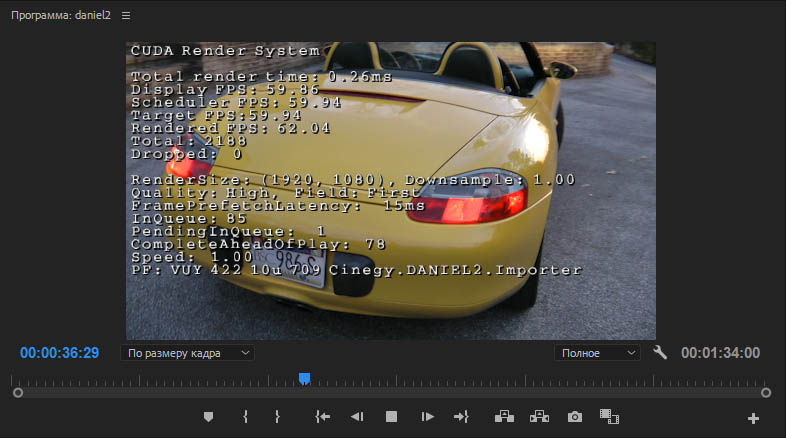Viewport: 786px width, 438px height.
Task: Click the video preview frame
Action: click(390, 190)
